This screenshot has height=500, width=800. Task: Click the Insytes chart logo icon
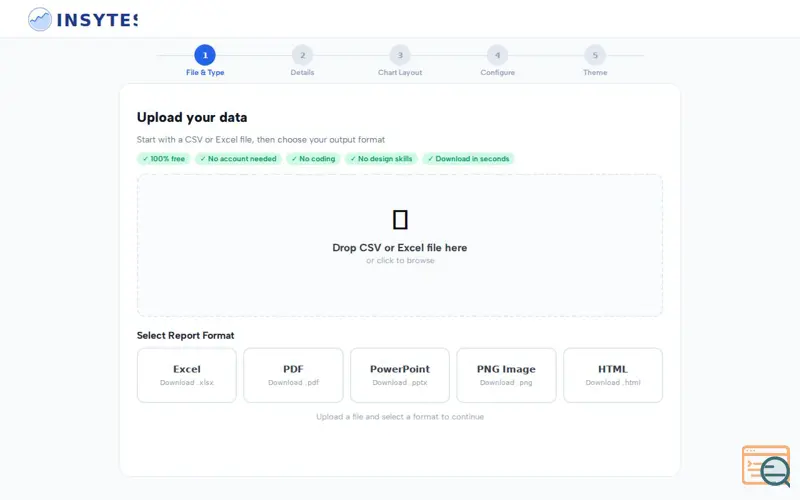[x=40, y=19]
